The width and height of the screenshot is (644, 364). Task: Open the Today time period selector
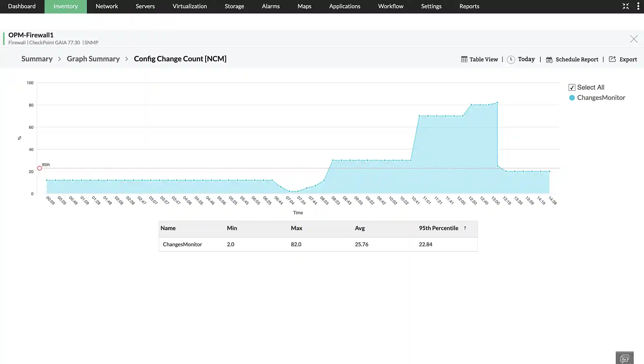click(526, 59)
